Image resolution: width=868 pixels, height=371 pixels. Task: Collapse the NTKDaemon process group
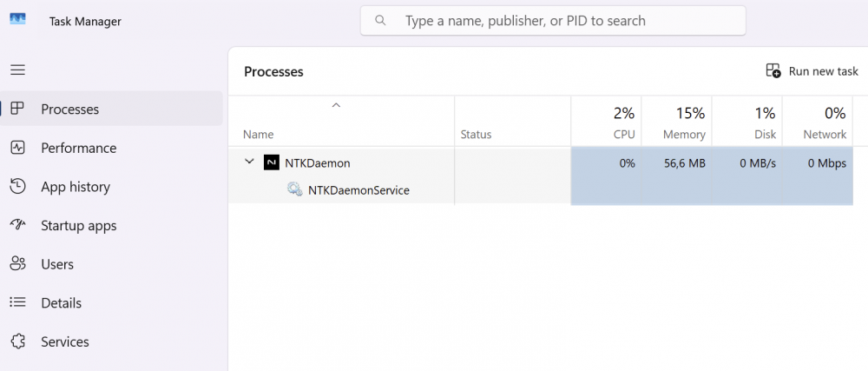pyautogui.click(x=249, y=162)
